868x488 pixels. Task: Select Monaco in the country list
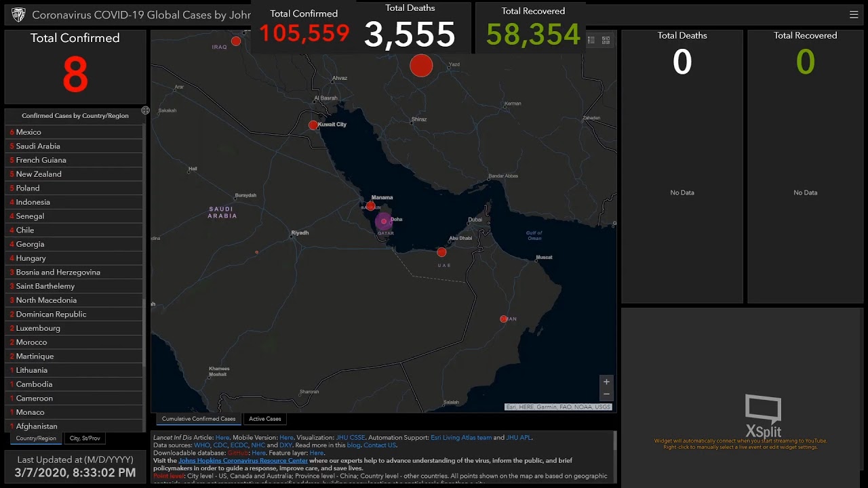[x=75, y=412]
